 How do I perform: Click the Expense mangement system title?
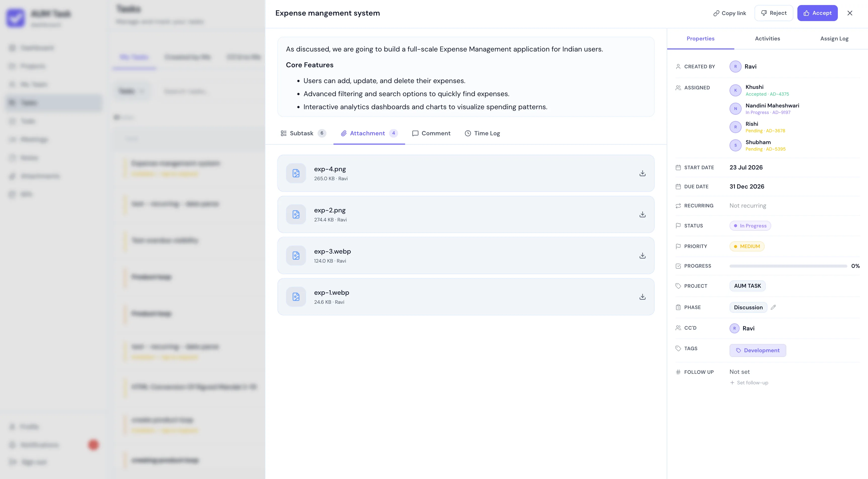327,13
